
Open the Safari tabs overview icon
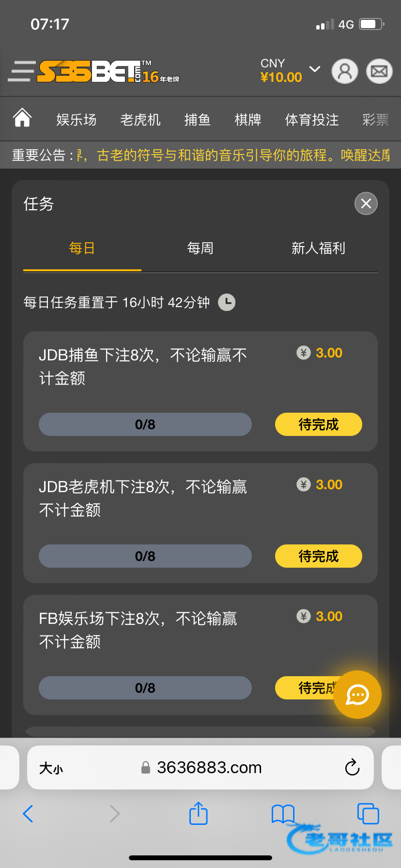point(368,813)
